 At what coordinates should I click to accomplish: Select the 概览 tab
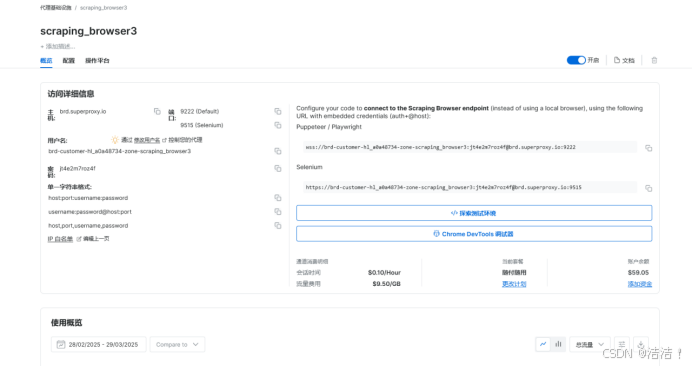[46, 61]
